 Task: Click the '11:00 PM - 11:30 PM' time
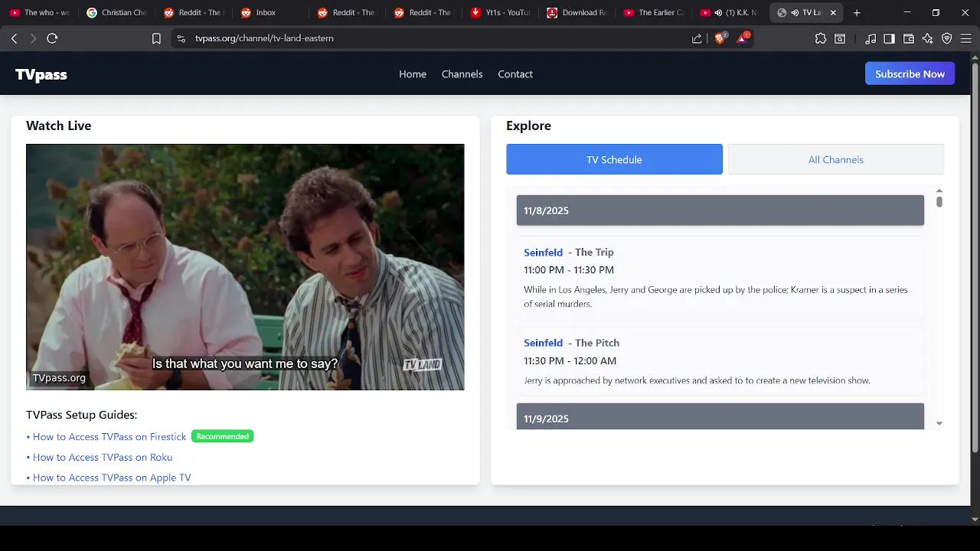click(569, 269)
